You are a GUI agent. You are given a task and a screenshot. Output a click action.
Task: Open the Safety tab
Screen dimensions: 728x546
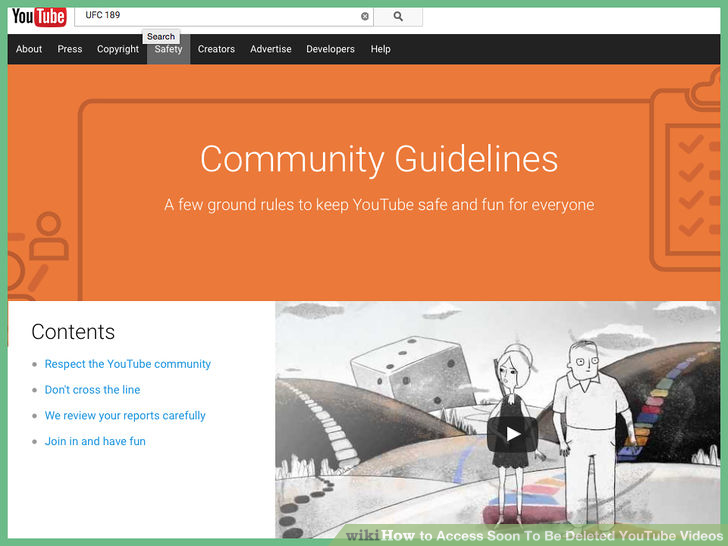pos(169,49)
